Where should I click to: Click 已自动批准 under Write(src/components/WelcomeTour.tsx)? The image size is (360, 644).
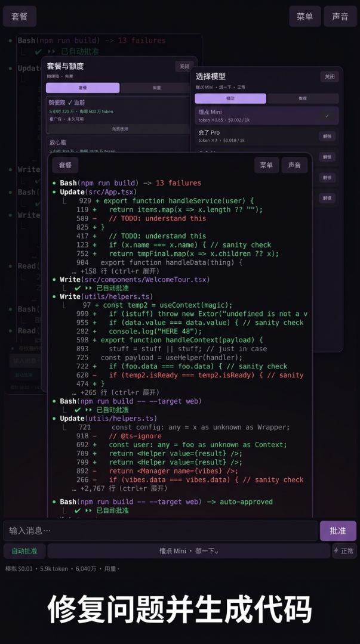tap(112, 288)
